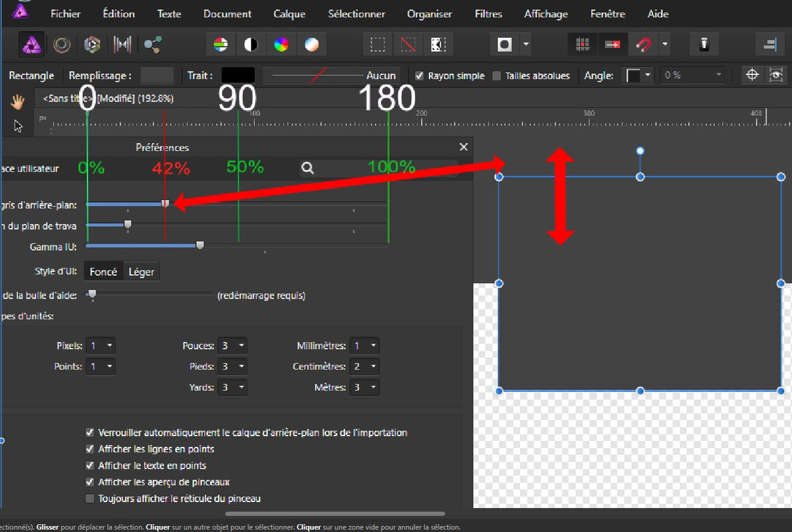Screen dimensions: 792x532
Task: Enable the Tailles absolues checkbox
Action: 497,76
